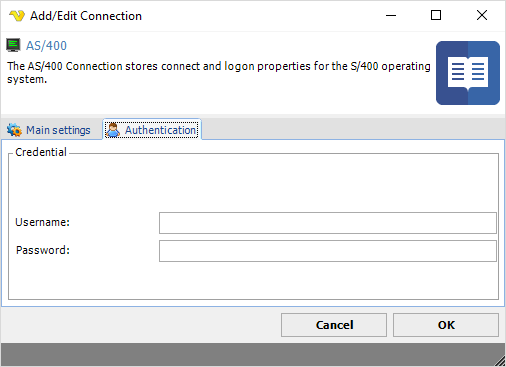
Task: Confirm the connection with OK
Action: (x=446, y=325)
